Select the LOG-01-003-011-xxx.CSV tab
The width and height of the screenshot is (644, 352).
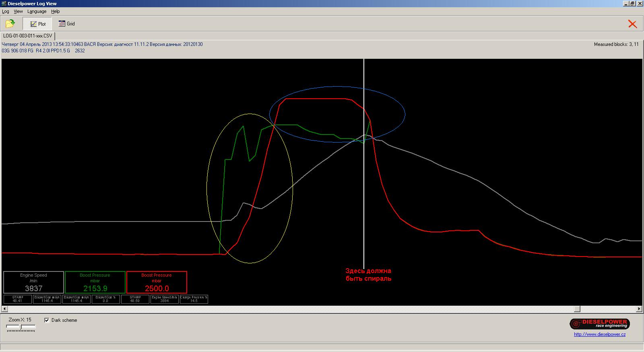[27, 36]
